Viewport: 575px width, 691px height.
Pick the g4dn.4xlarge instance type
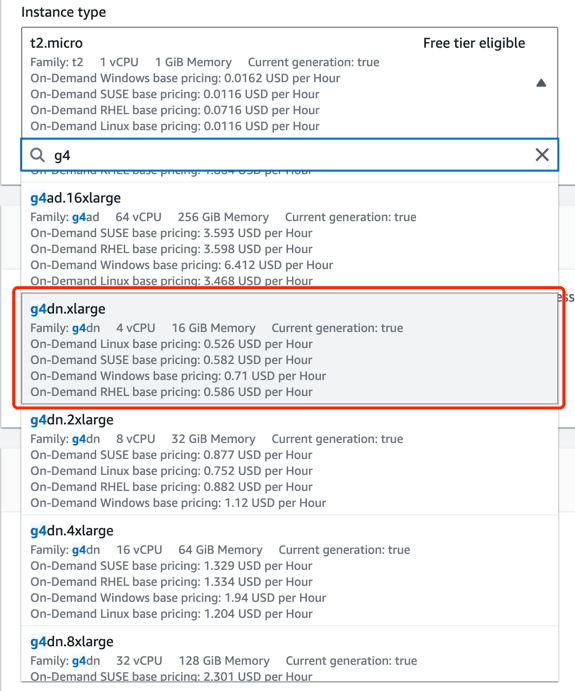pyautogui.click(x=289, y=571)
